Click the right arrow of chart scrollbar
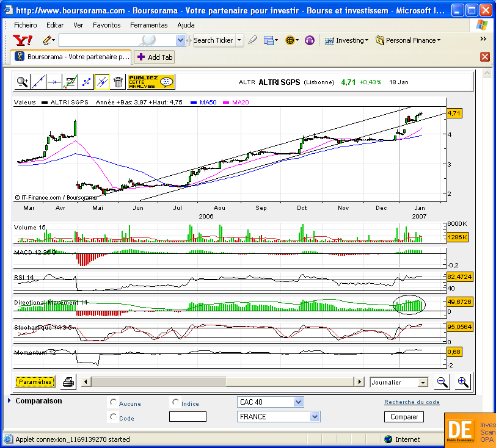 coord(359,382)
